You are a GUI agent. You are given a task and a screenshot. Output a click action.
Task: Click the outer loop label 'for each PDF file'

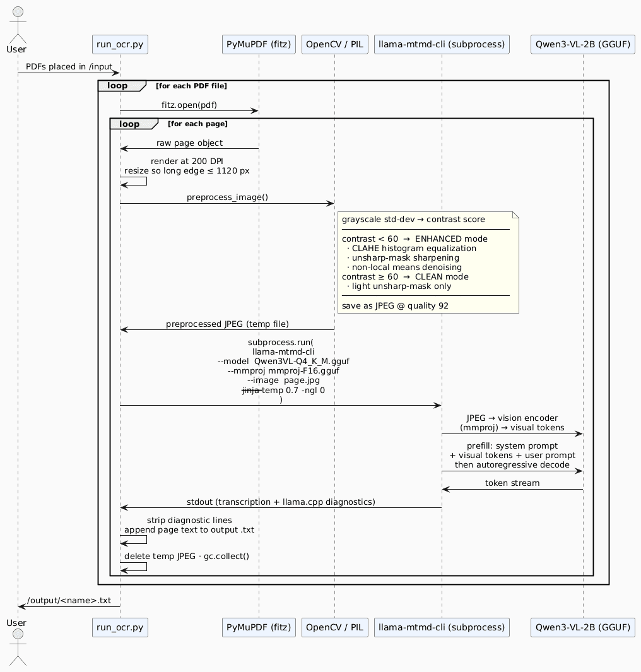[x=192, y=86]
